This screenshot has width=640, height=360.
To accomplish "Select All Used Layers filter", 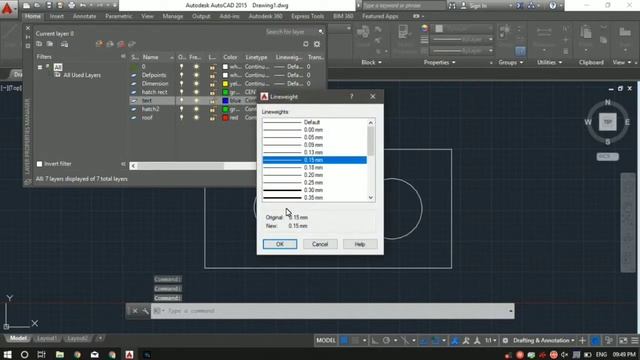I will coord(82,75).
